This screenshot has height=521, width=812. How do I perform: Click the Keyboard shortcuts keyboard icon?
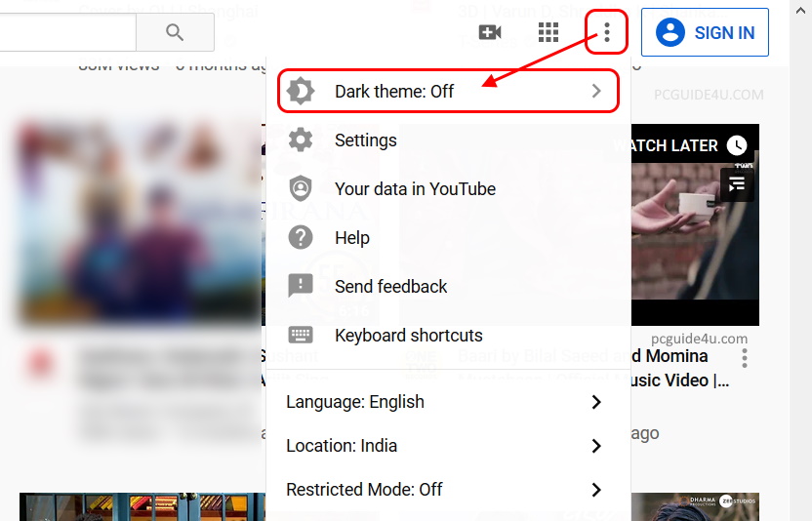tap(301, 335)
